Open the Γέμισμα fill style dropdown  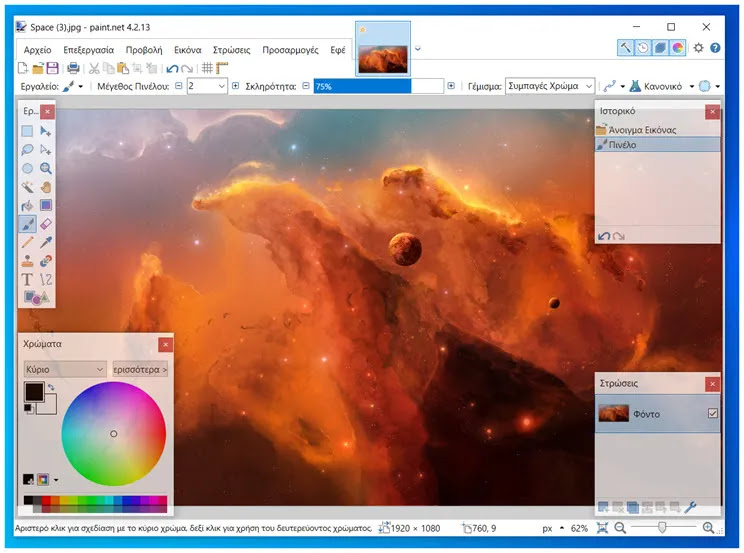[x=550, y=86]
